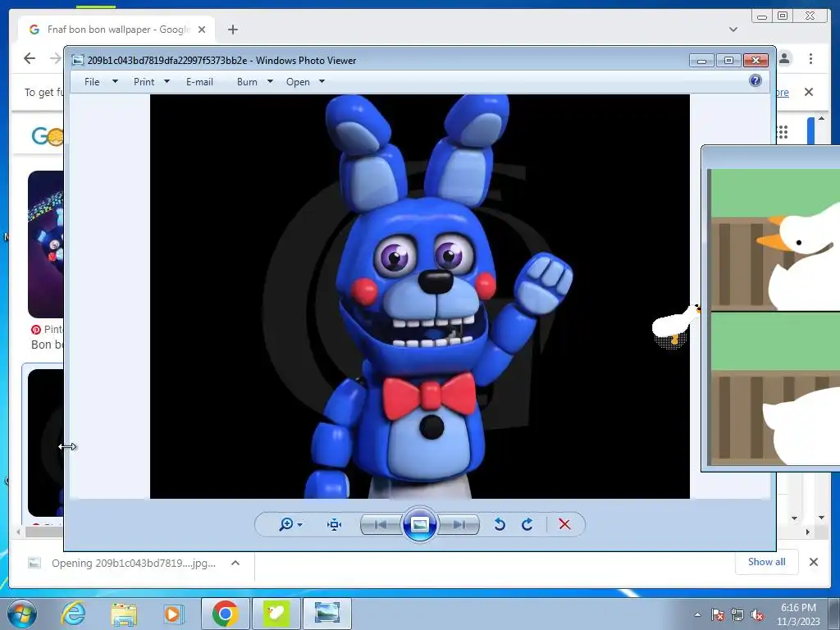Click Chrome back arrow
Viewport: 840px width, 630px height.
tap(30, 58)
